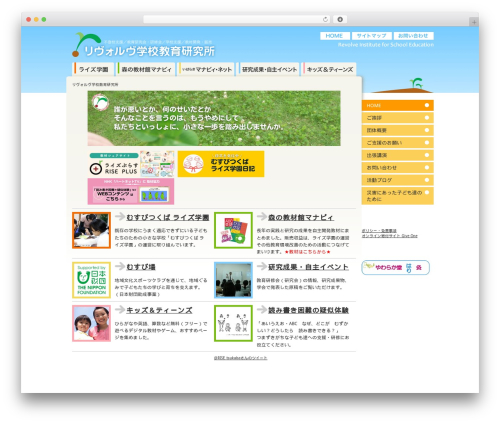Click the HOME button at top right

pyautogui.click(x=334, y=36)
